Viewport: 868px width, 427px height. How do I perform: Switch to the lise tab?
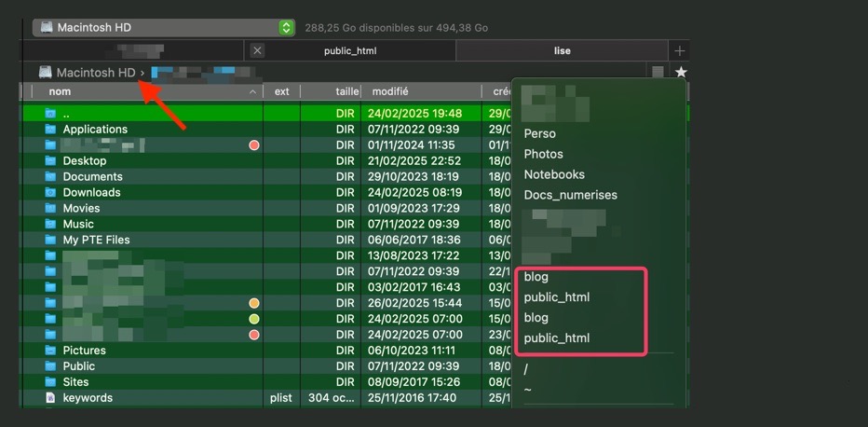point(562,50)
